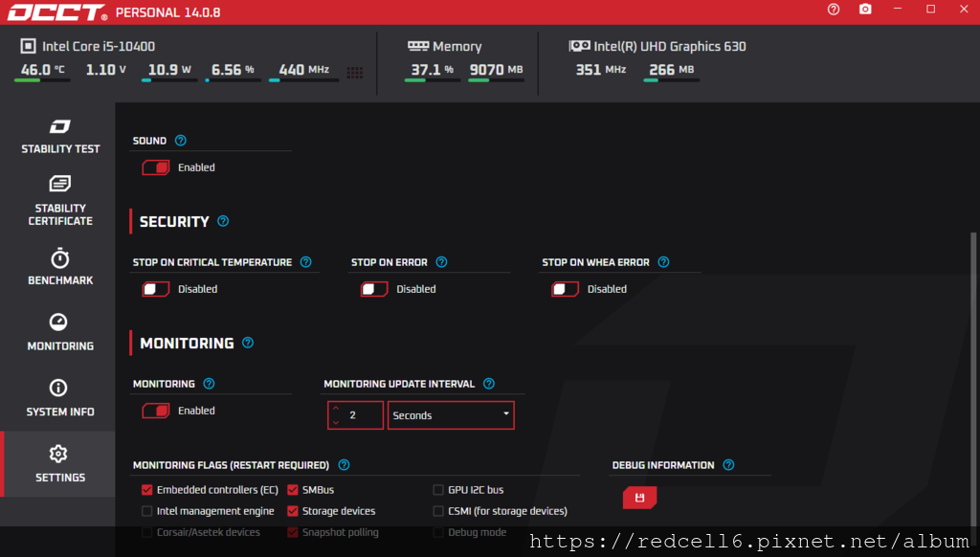
Task: Open help for the Monitoring section heading
Action: click(248, 343)
